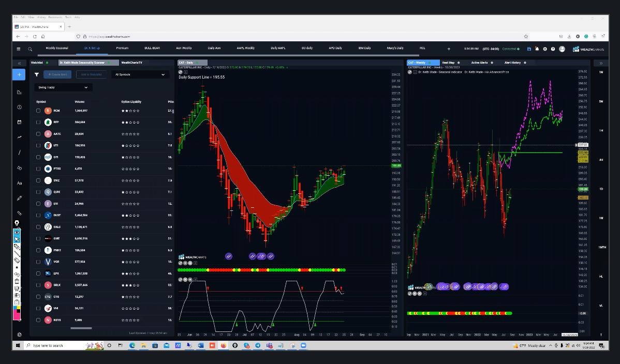This screenshot has width=620, height=364.
Task: Open the Swing Trader dropdown
Action: click(x=63, y=87)
